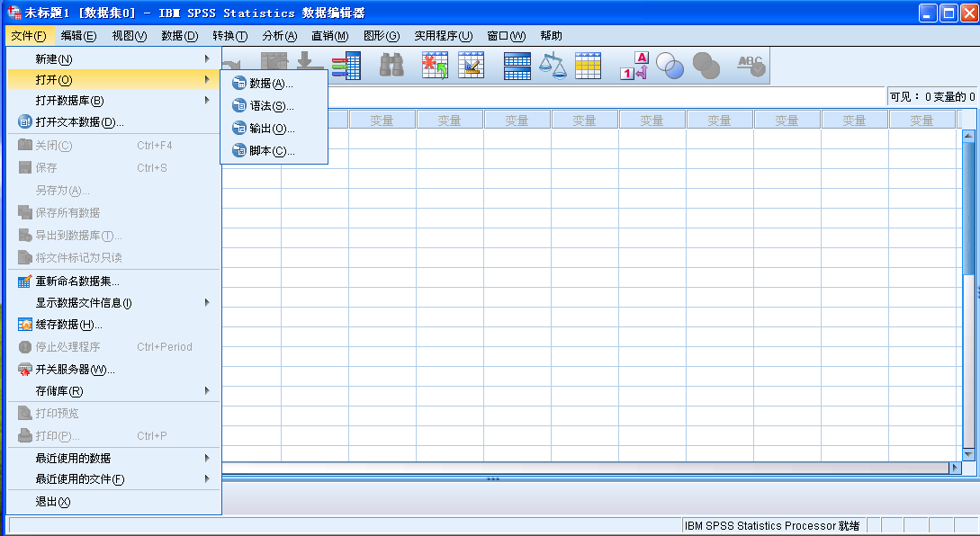The height and width of the screenshot is (536, 980).
Task: Open the 转换(T) menu
Action: (230, 36)
